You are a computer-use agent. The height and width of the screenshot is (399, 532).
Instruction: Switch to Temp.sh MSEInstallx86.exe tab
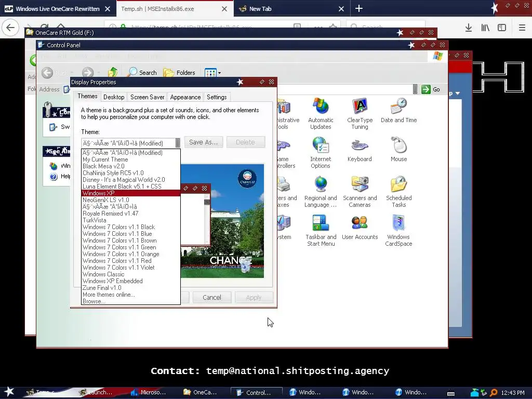[175, 8]
